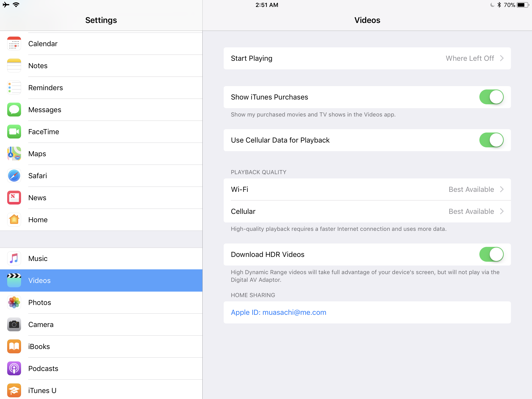The image size is (532, 399).
Task: Select Home in the sidebar
Action: point(101,220)
